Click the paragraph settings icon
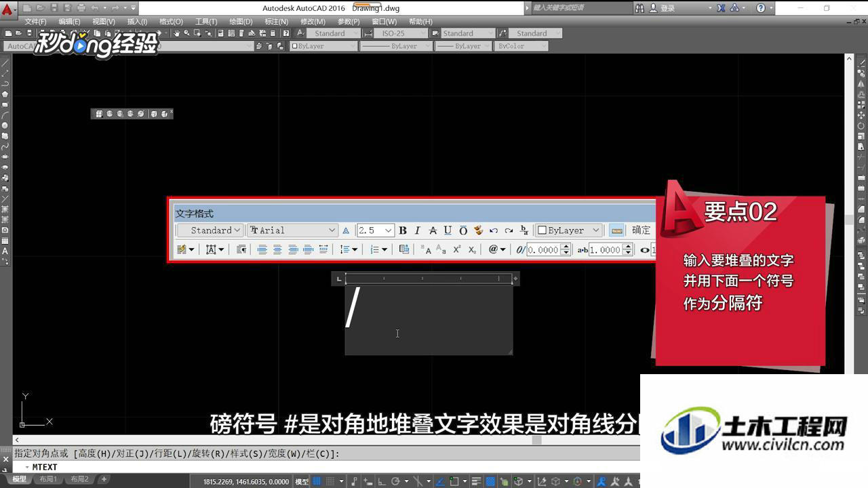This screenshot has height=488, width=868. [x=241, y=249]
